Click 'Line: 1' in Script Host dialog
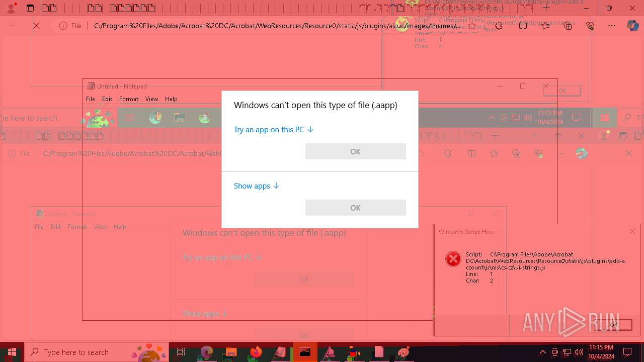The width and height of the screenshot is (644, 362). (479, 274)
